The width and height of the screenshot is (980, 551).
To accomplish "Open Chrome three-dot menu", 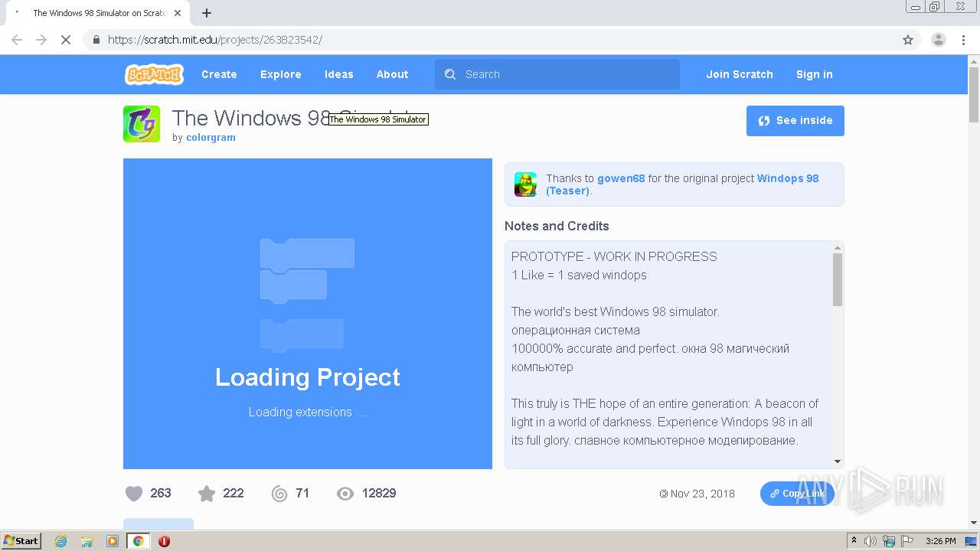I will (963, 40).
